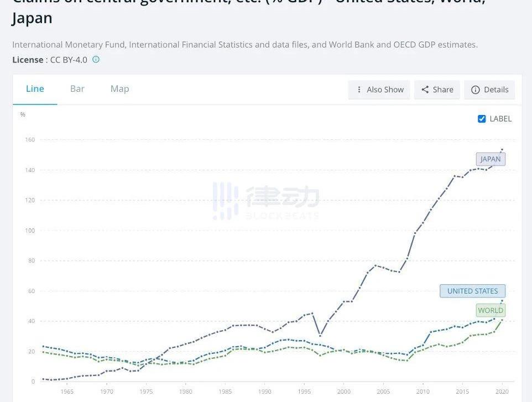Click Japan's 2020 data point
The width and height of the screenshot is (532, 402).
coord(502,149)
